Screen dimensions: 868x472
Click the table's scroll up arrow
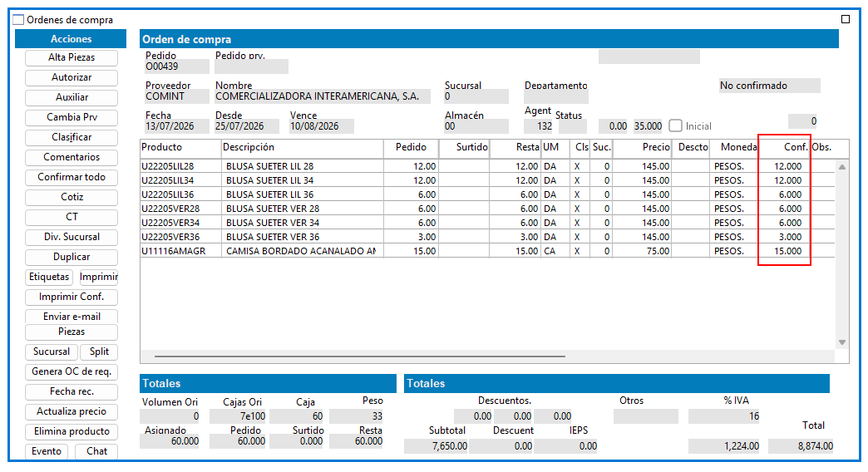842,166
